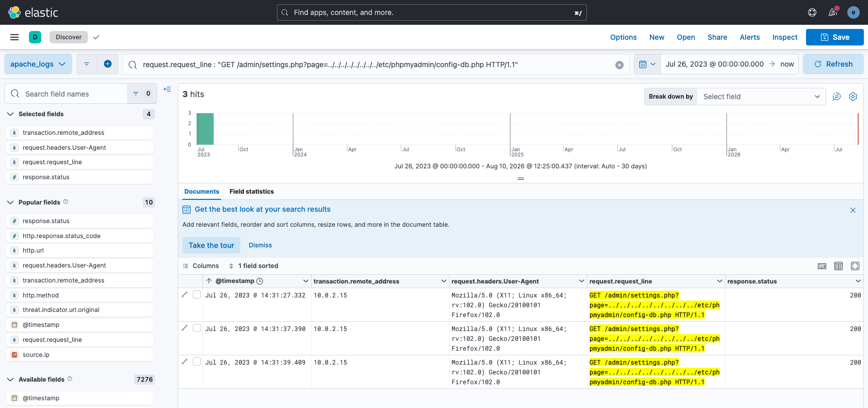Screen dimensions: 868x408
Task: Open request.request_line column options
Action: tap(719, 281)
